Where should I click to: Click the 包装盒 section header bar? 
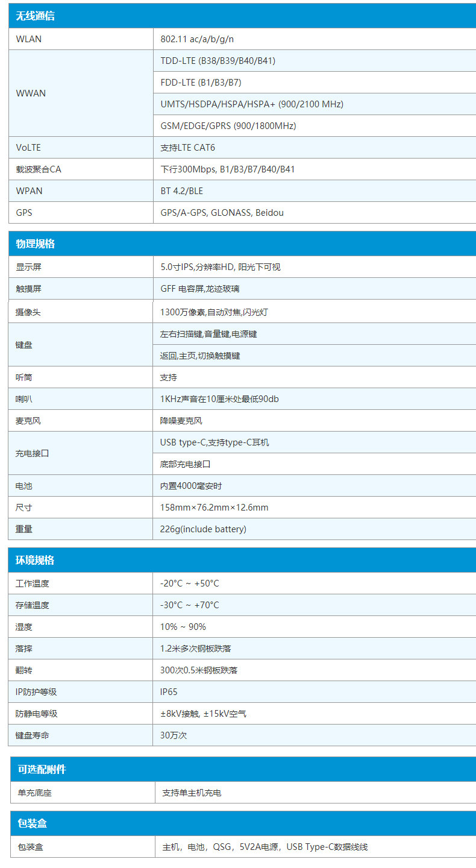243,823
